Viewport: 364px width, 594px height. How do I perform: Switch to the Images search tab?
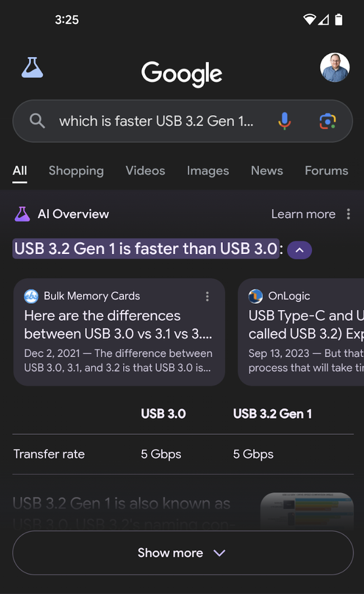click(208, 171)
